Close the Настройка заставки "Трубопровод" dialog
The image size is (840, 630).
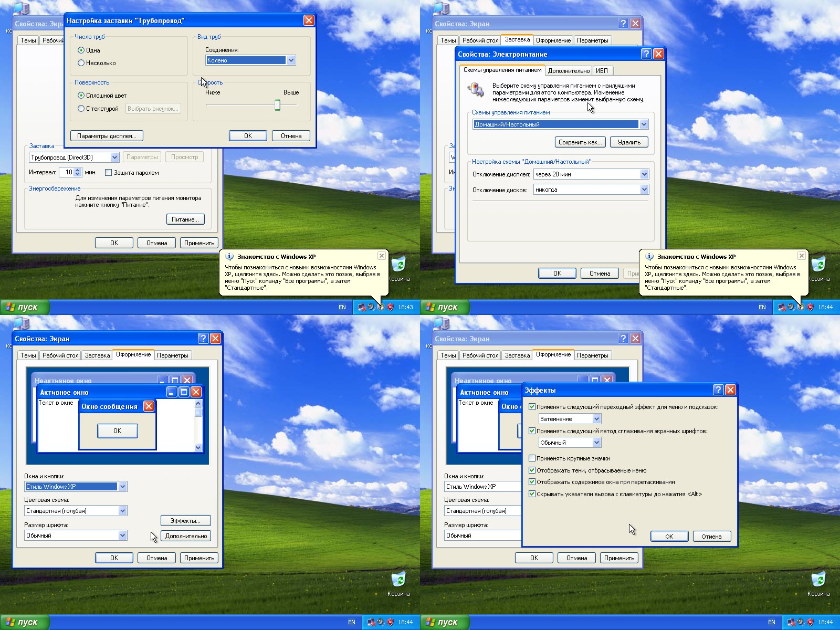[x=309, y=20]
